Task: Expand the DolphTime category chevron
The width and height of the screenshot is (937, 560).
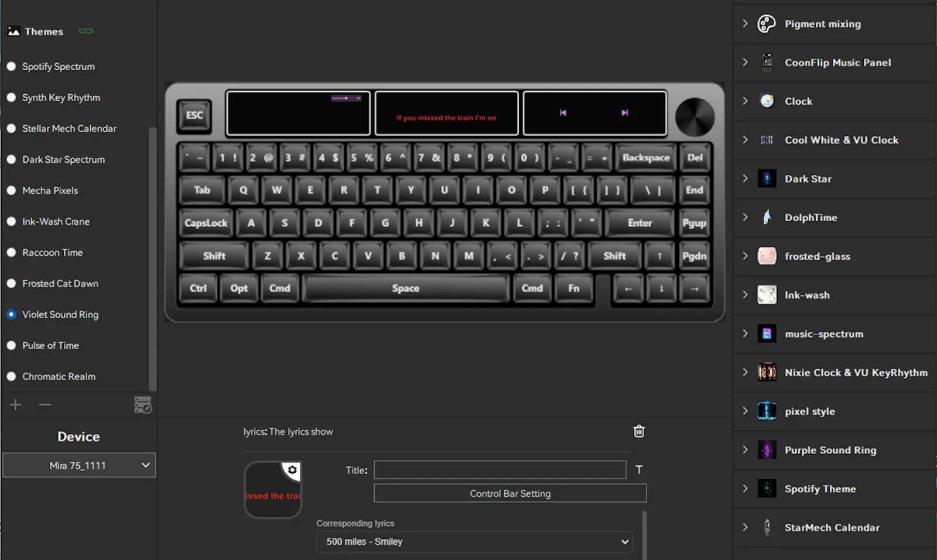Action: pyautogui.click(x=745, y=217)
